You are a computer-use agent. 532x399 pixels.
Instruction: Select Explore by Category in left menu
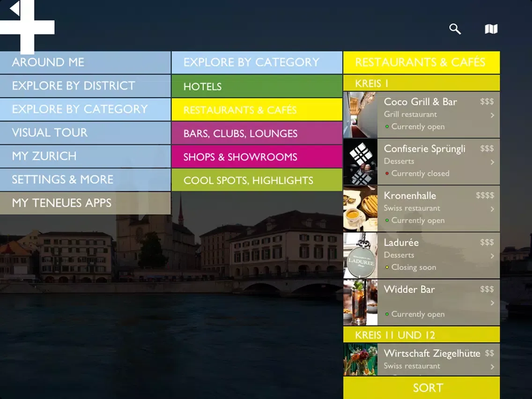(x=85, y=109)
